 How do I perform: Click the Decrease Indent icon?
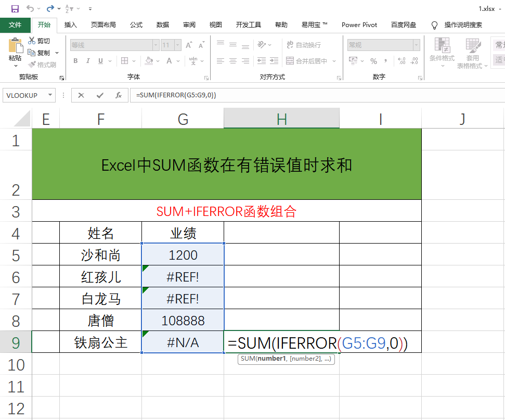[262, 60]
